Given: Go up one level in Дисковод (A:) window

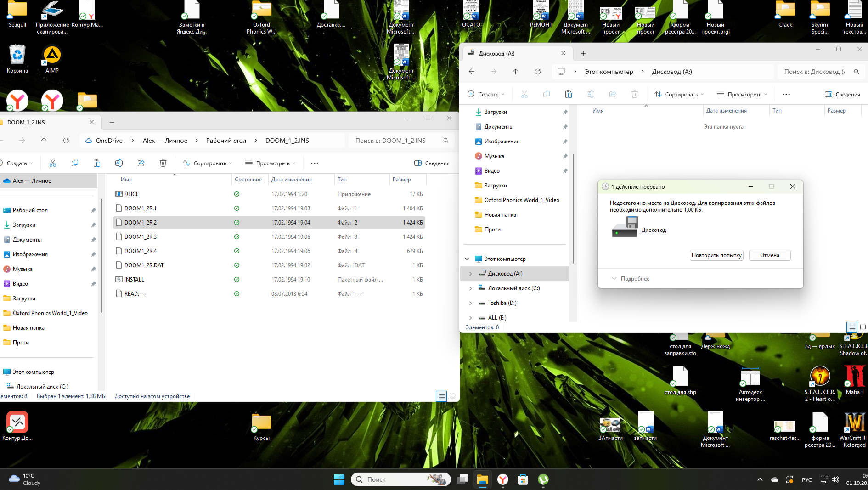Looking at the screenshot, I should coord(515,72).
